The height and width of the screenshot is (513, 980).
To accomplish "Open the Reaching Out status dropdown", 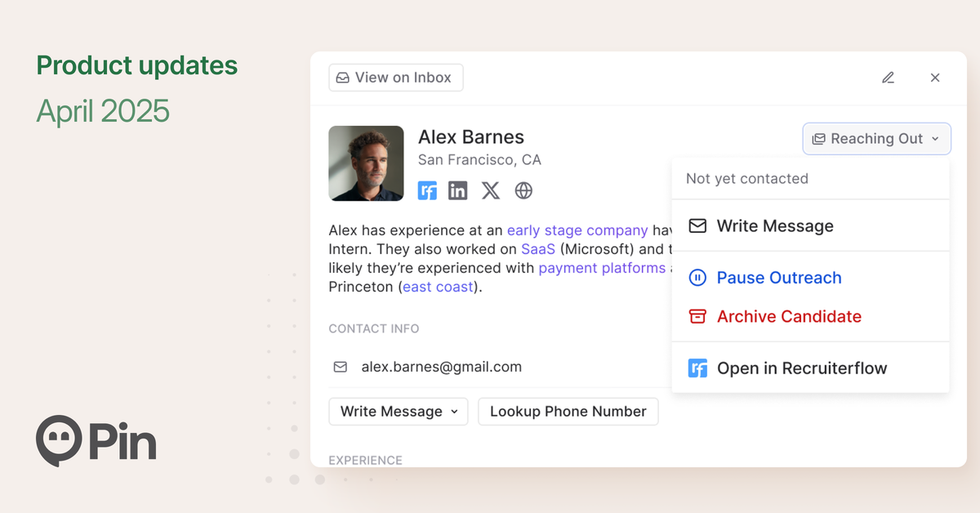I will (876, 138).
